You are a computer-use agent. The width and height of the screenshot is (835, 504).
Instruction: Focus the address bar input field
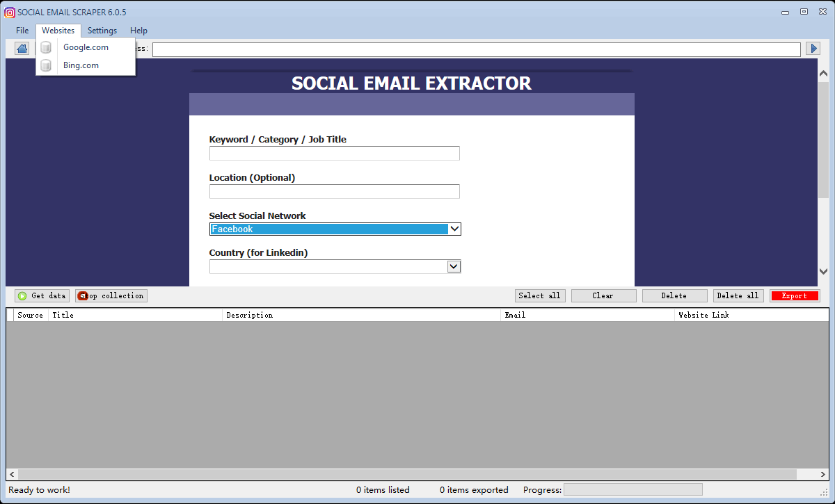pos(477,49)
